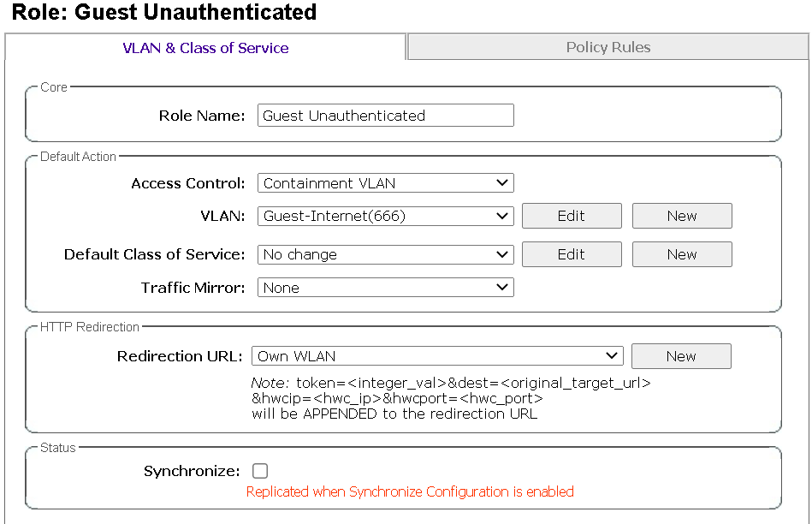The height and width of the screenshot is (524, 812).
Task: Create New Default Class of Service
Action: (682, 254)
